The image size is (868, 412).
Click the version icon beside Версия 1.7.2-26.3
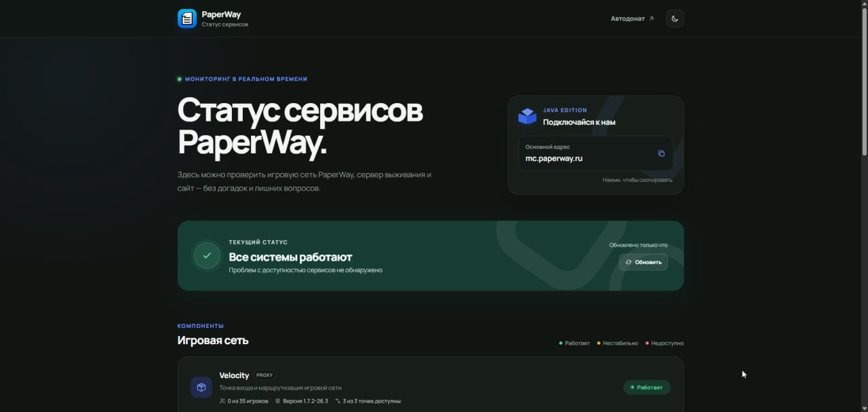pyautogui.click(x=277, y=401)
